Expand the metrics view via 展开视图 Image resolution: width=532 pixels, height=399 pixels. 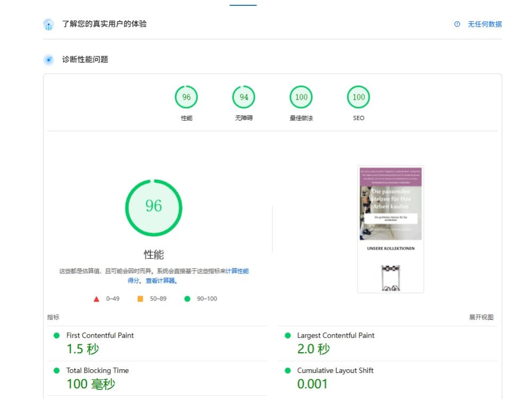(x=481, y=317)
